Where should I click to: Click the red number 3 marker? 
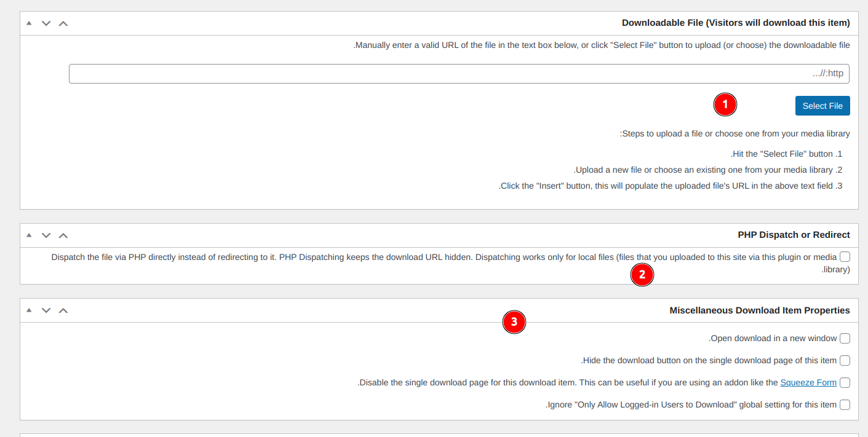click(514, 321)
